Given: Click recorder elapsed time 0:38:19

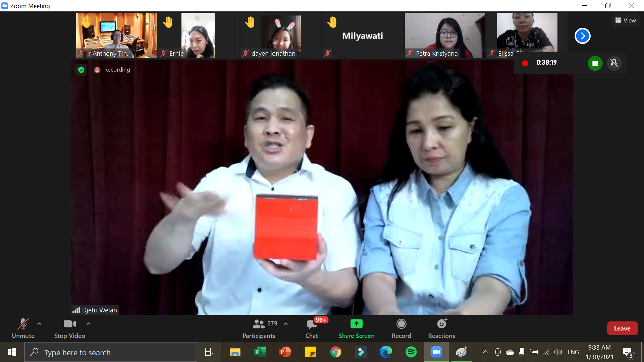Looking at the screenshot, I should point(546,62).
